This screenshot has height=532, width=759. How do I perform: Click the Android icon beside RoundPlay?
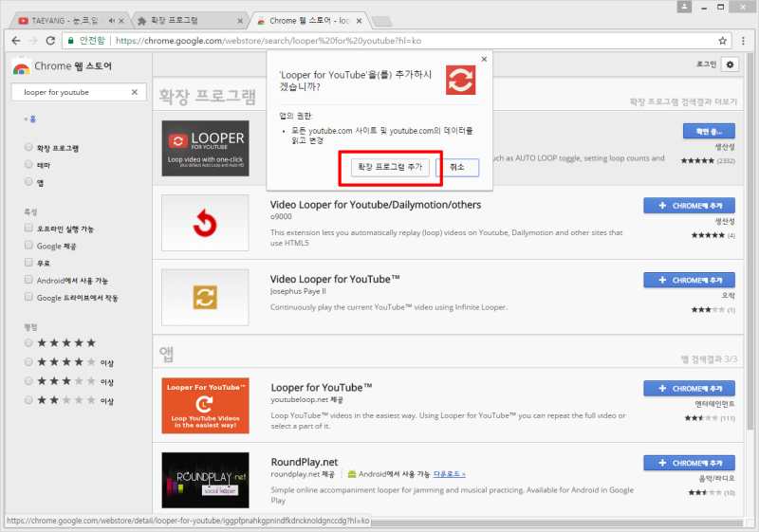point(352,474)
